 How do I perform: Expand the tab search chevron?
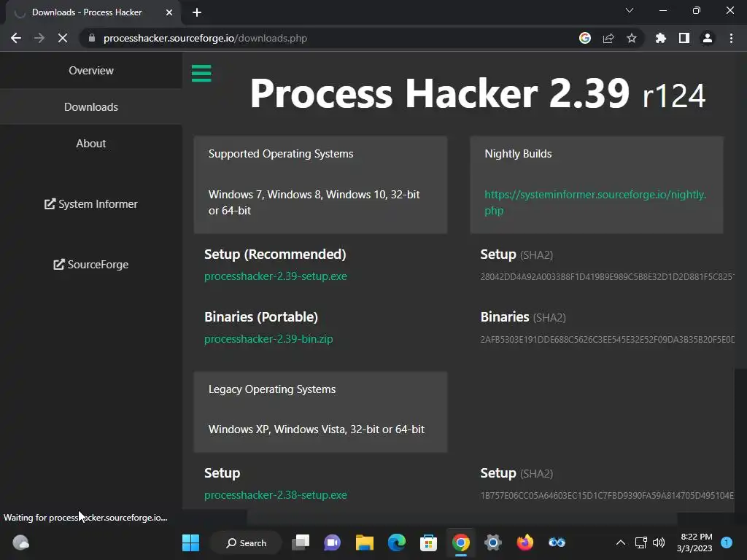[630, 10]
